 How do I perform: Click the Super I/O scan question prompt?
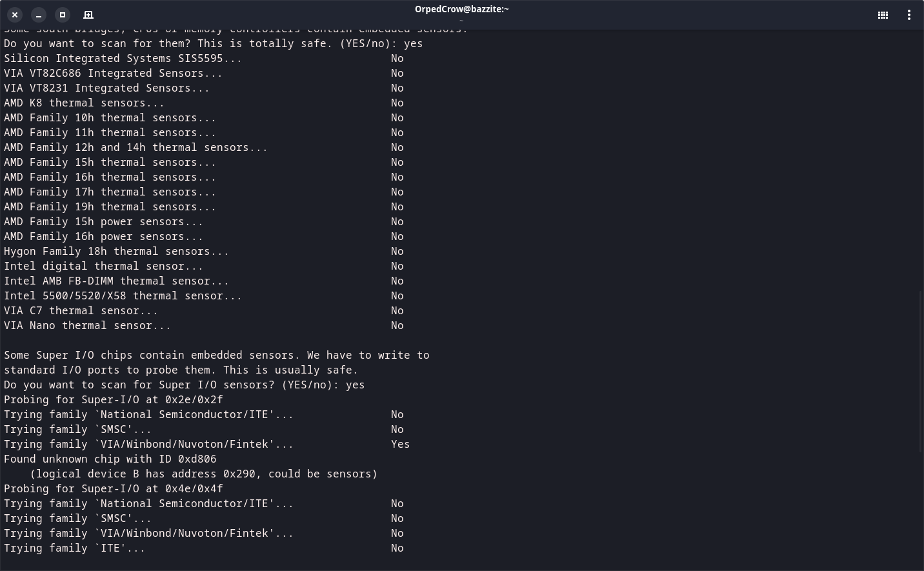(184, 385)
